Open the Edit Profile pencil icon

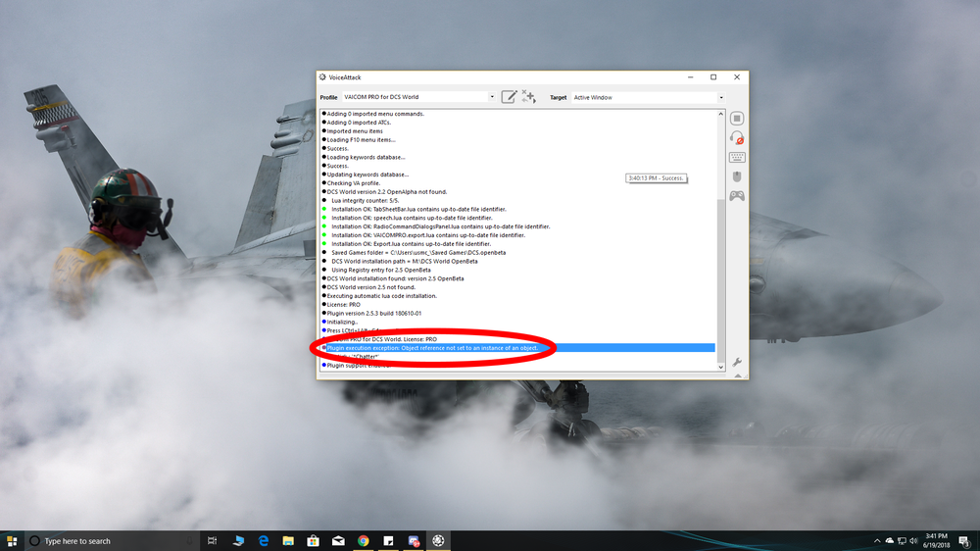(509, 97)
